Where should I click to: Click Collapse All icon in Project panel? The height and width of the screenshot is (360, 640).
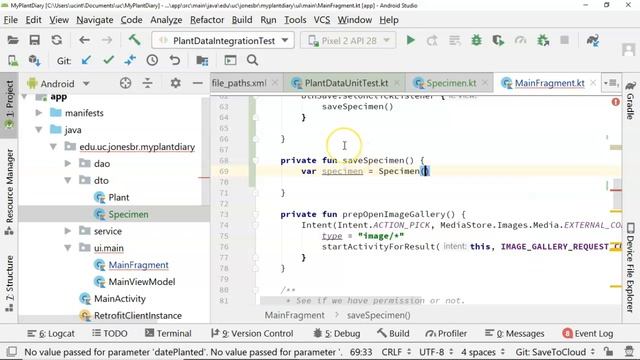[147, 83]
